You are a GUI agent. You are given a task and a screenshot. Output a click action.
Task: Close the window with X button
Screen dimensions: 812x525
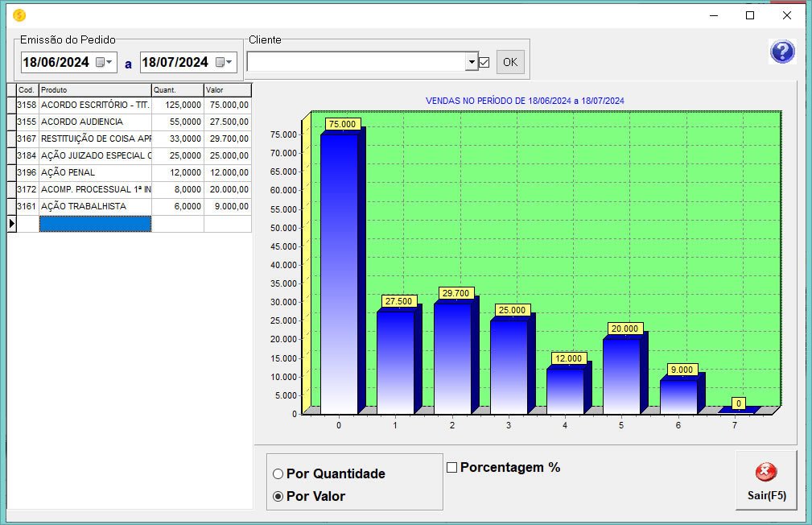click(786, 15)
